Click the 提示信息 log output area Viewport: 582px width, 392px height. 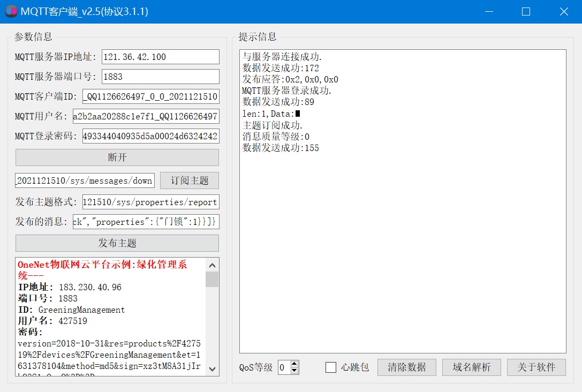pyautogui.click(x=403, y=201)
